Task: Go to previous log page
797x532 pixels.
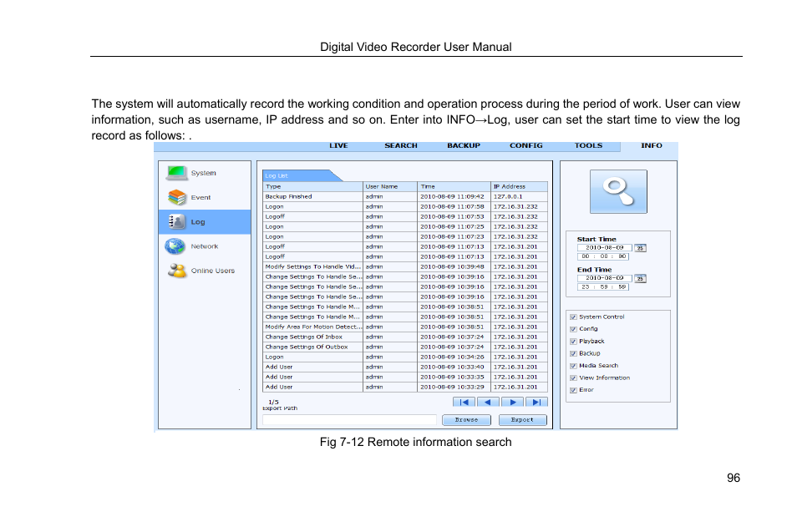Action: tap(488, 402)
